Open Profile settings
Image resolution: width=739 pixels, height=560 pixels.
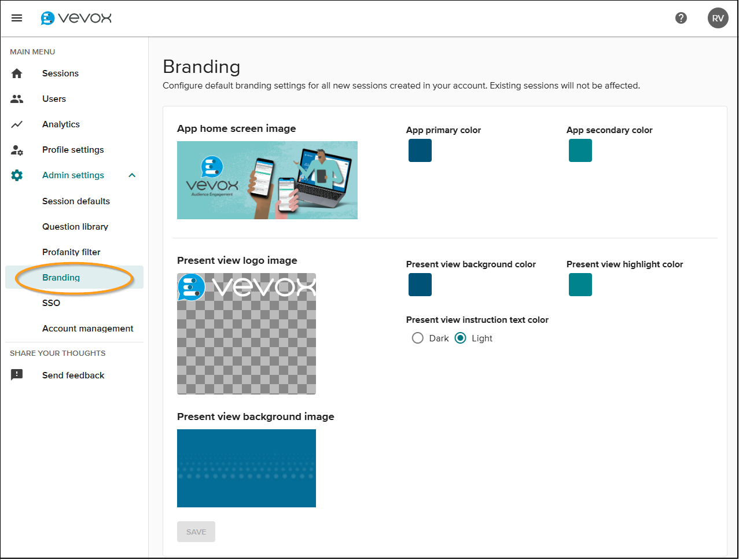click(x=73, y=150)
